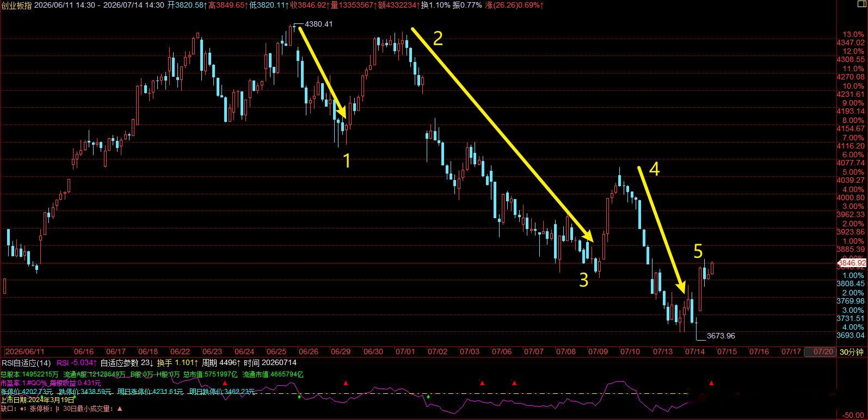Click the 创业板指 index title
The width and height of the screenshot is (868, 420).
click(x=16, y=5)
